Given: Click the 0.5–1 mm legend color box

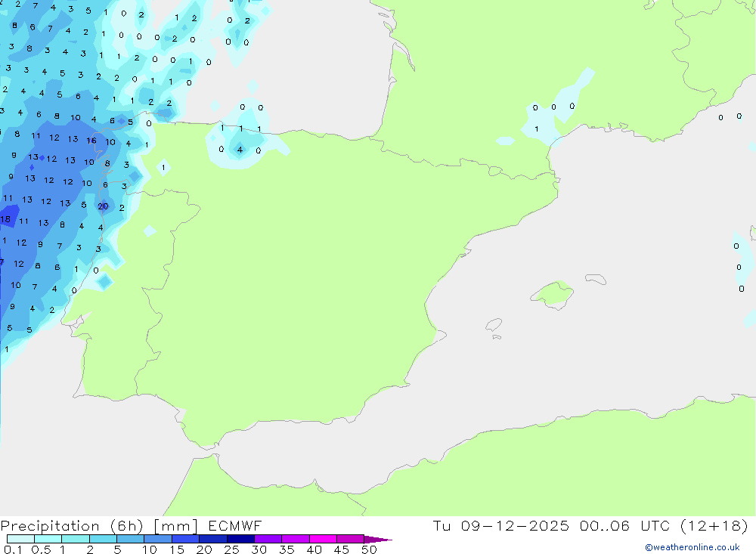Looking at the screenshot, I should click(x=48, y=539).
